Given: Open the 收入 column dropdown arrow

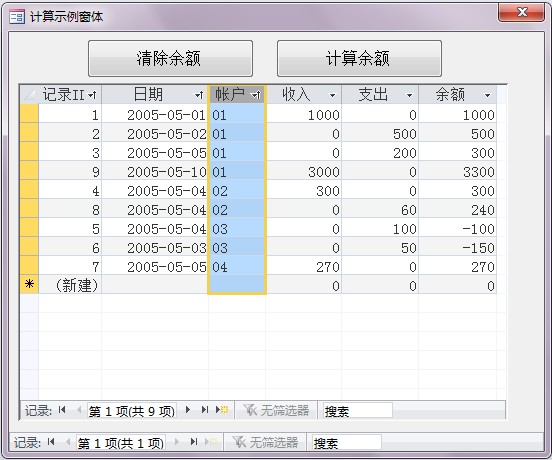Looking at the screenshot, I should coord(332,95).
